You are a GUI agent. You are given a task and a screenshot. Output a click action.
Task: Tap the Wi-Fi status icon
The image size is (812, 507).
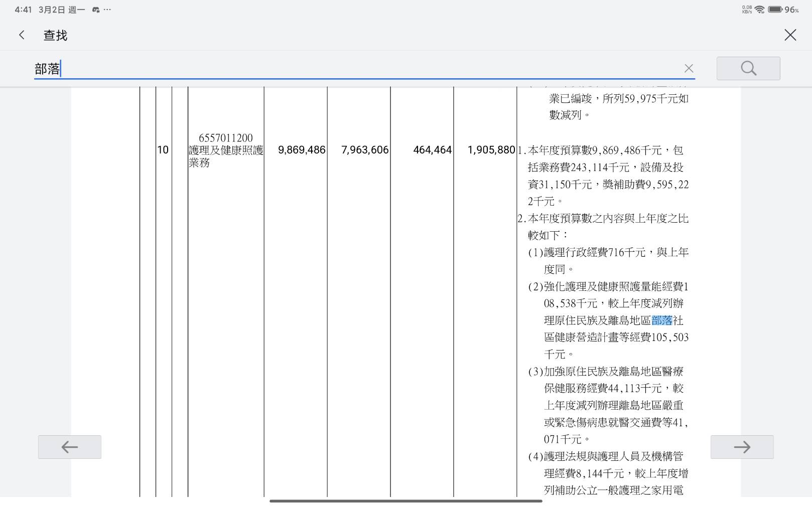[x=760, y=10]
